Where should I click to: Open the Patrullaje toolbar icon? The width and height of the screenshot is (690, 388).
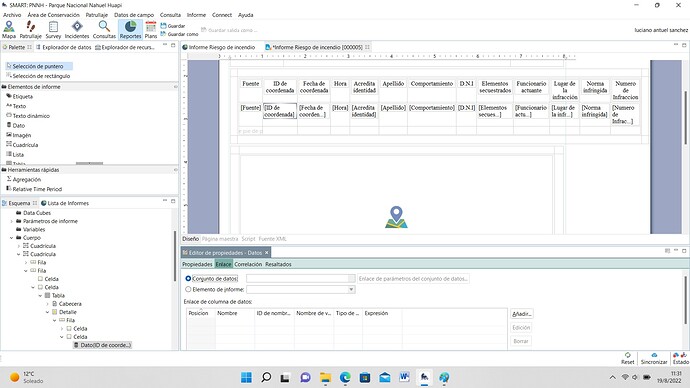(30, 29)
